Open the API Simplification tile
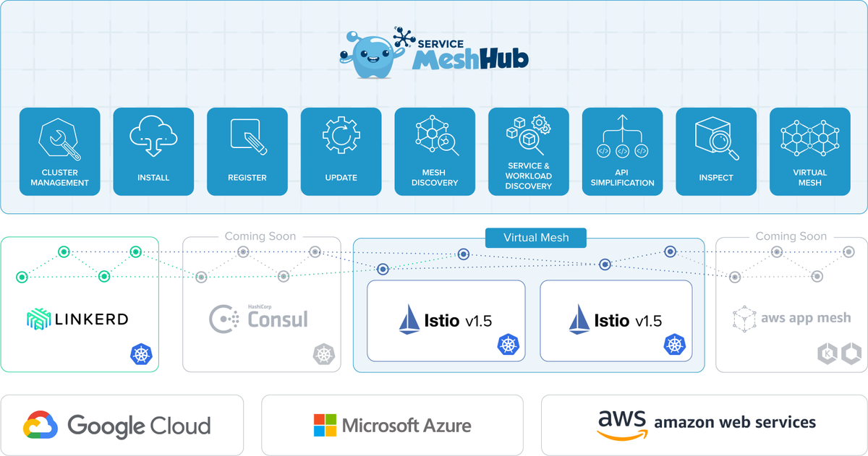Screen dimensions: 868x456 click(x=622, y=152)
